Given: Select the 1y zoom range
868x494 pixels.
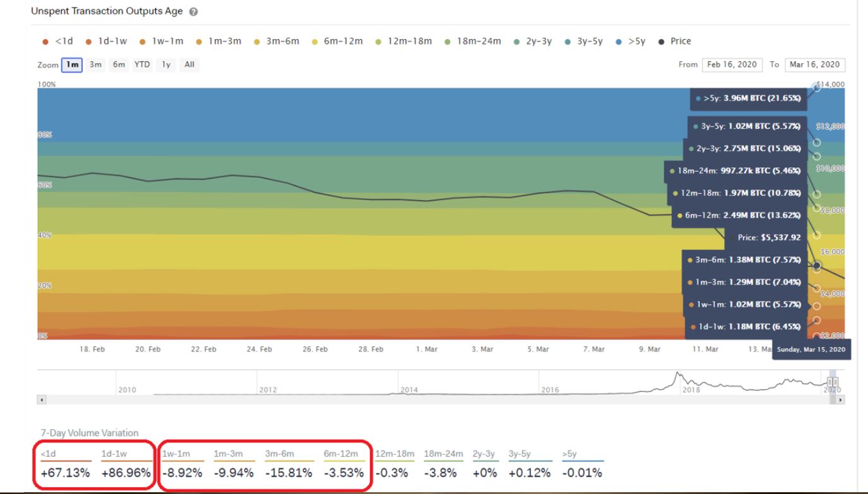Looking at the screenshot, I should point(167,64).
